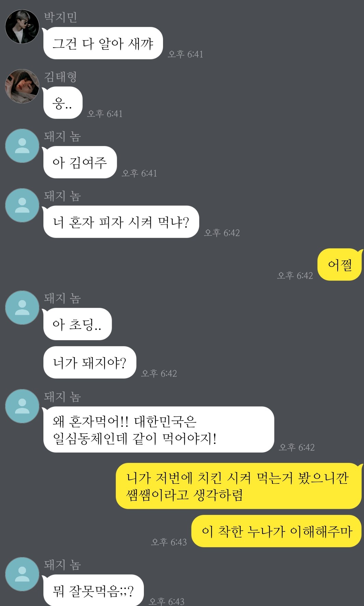This screenshot has height=606, width=364.
Task: Open 김태형's profile picture
Action: [22, 86]
